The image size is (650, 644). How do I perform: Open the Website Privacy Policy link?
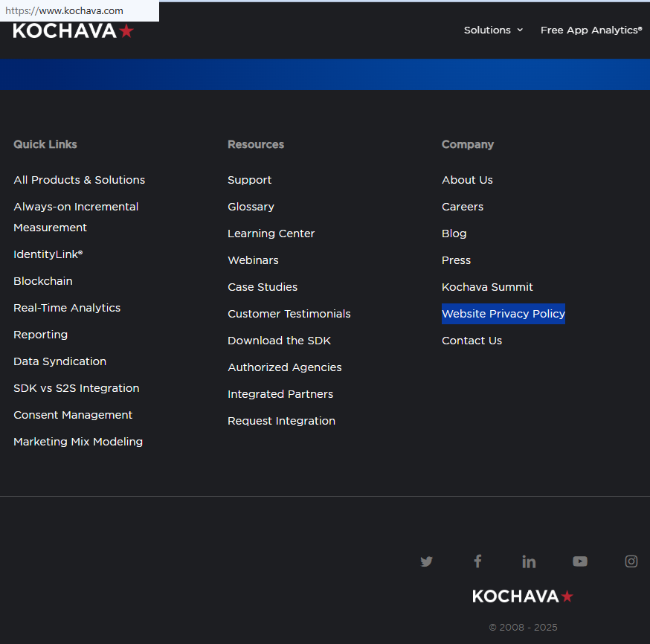[x=503, y=314]
